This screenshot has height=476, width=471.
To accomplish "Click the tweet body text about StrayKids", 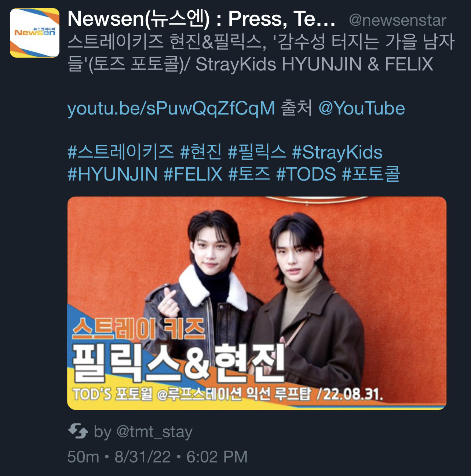I will (x=261, y=53).
